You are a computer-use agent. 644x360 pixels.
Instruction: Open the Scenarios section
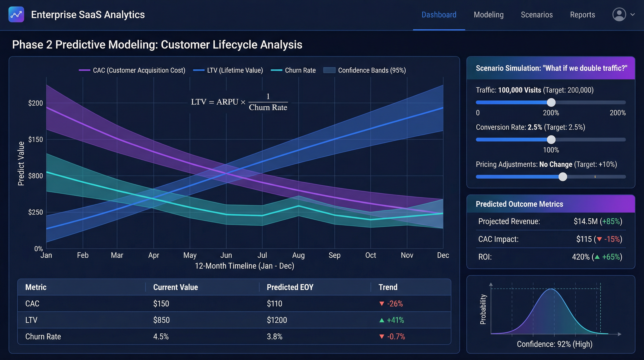pos(537,15)
